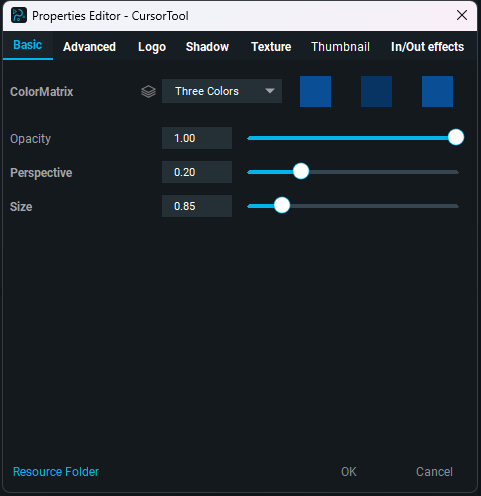Click the second darker blue swatch
The image size is (481, 496).
tap(376, 91)
